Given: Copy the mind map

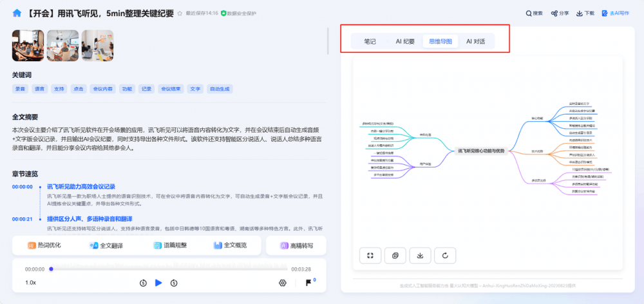Looking at the screenshot, I should [395, 256].
